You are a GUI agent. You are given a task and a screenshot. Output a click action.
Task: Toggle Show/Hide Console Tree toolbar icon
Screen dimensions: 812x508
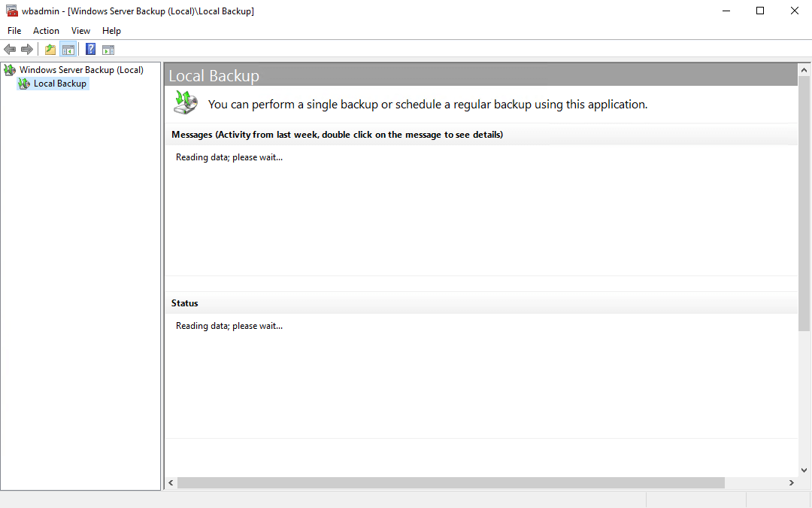(68, 49)
